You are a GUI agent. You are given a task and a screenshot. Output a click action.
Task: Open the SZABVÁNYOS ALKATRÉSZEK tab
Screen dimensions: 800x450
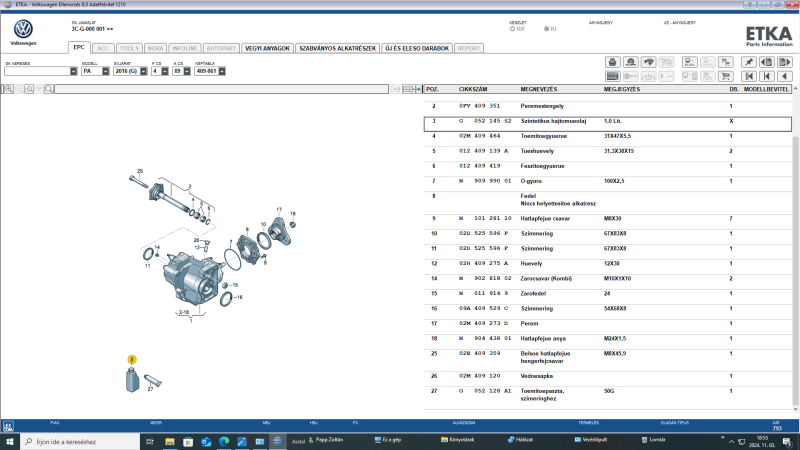click(337, 48)
